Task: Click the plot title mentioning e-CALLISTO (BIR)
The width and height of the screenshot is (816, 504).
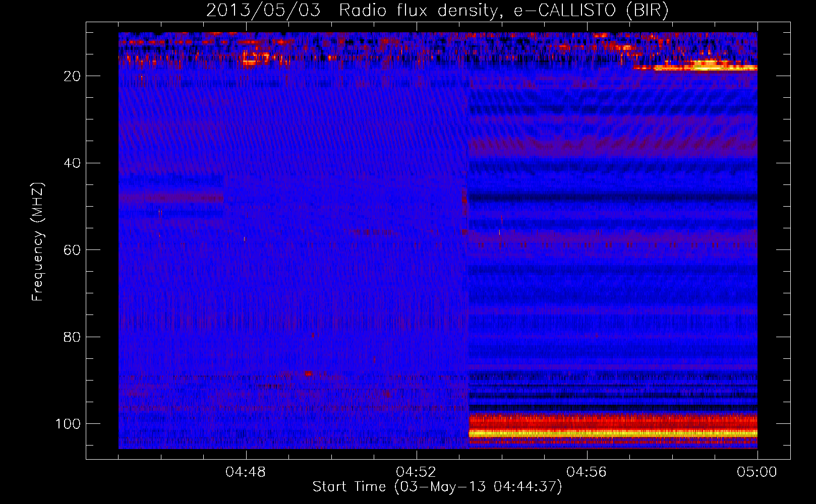Action: pos(437,11)
